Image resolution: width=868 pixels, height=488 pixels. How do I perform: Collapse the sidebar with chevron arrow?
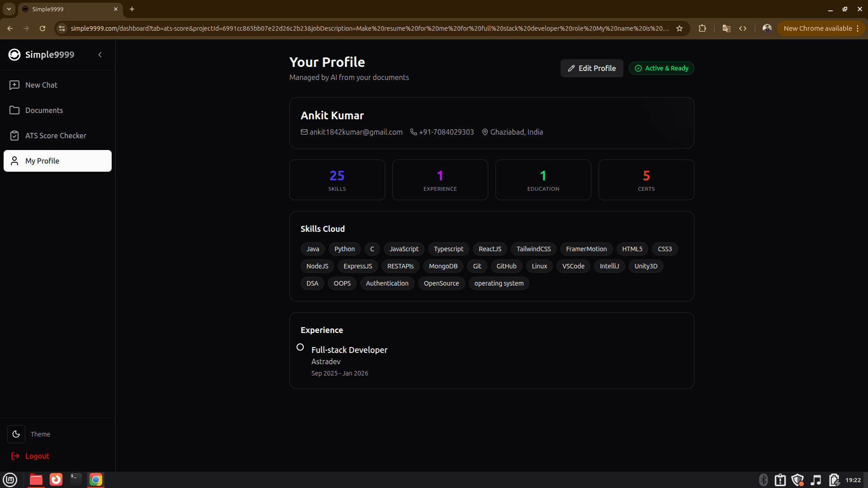tap(100, 55)
